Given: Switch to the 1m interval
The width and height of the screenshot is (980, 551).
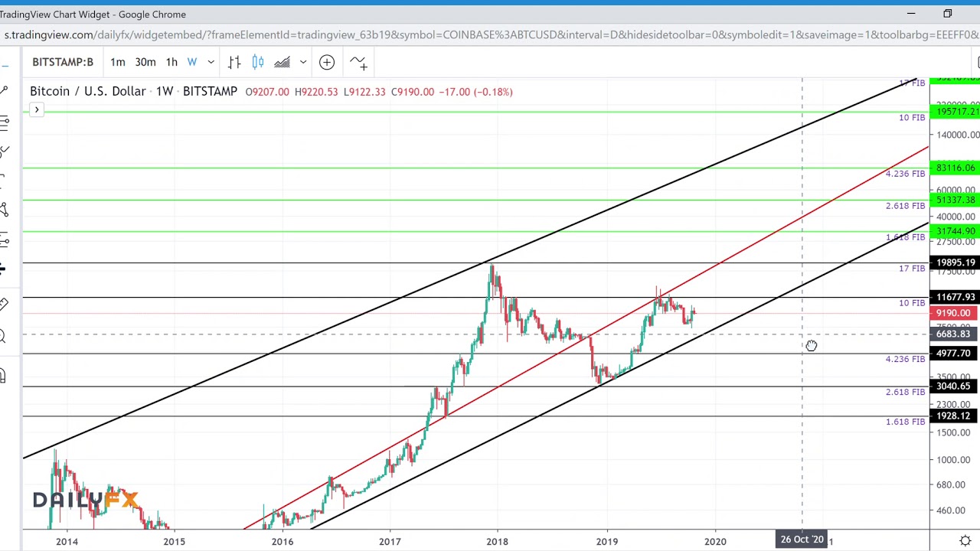Looking at the screenshot, I should tap(117, 62).
